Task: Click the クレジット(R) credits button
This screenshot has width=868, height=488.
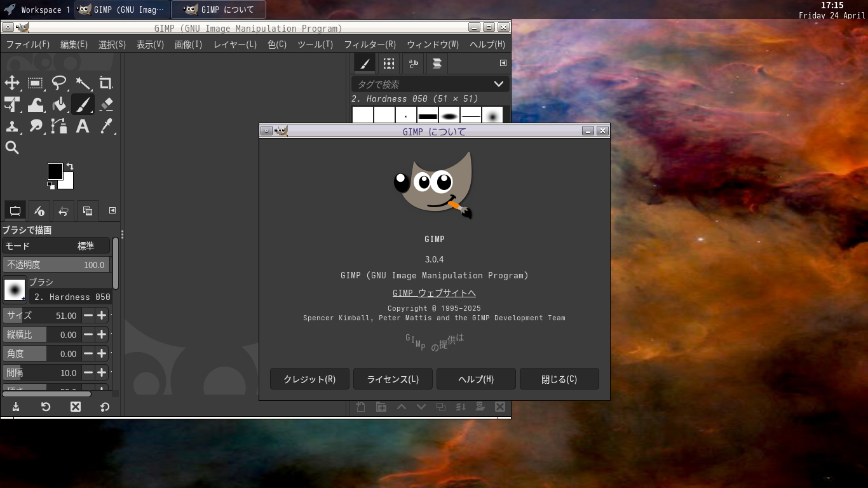Action: coord(309,379)
